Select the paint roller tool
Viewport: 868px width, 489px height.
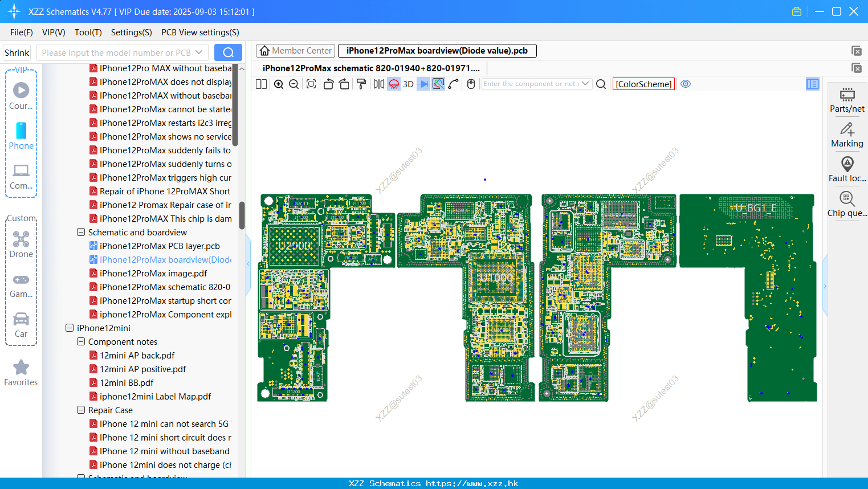(361, 84)
